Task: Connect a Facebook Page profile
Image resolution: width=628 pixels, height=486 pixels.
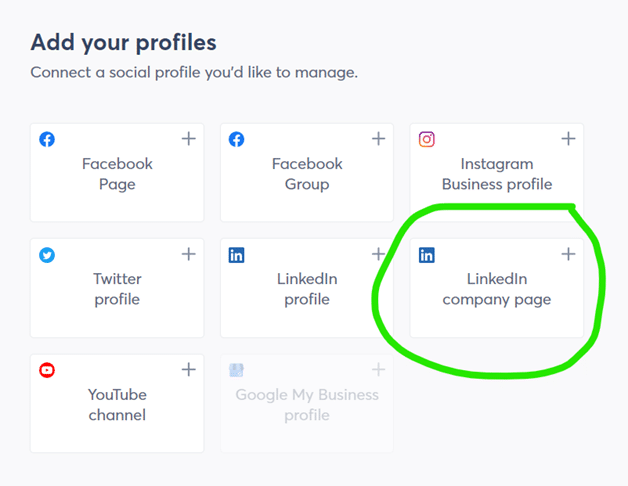Action: coord(188,139)
